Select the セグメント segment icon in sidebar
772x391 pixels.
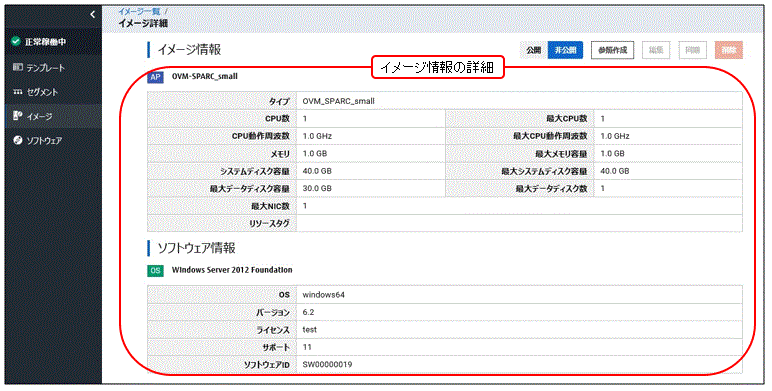click(x=17, y=92)
